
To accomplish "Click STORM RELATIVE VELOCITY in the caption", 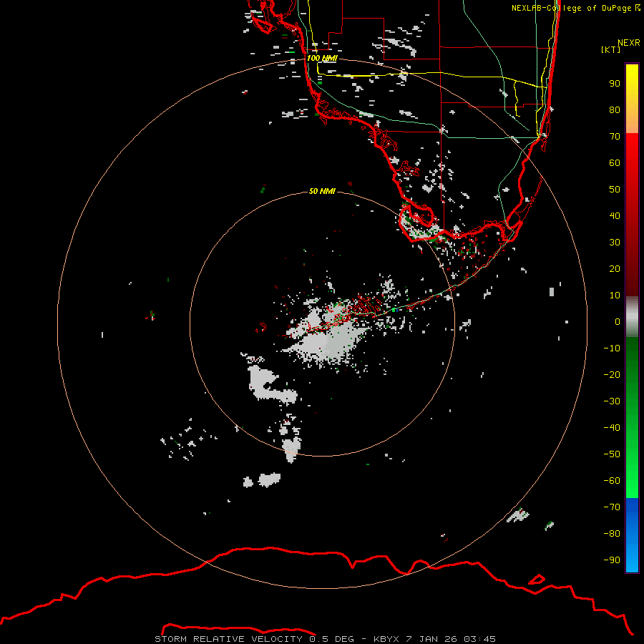I will pyautogui.click(x=228, y=639).
